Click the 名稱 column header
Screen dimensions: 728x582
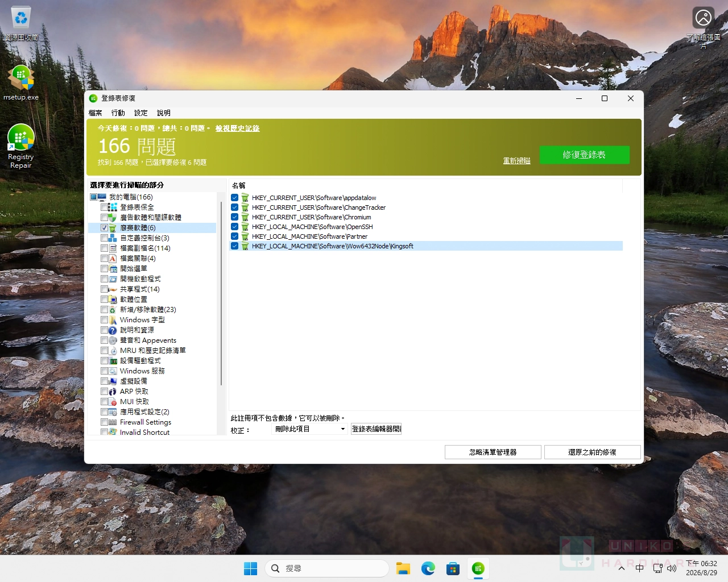pos(426,185)
